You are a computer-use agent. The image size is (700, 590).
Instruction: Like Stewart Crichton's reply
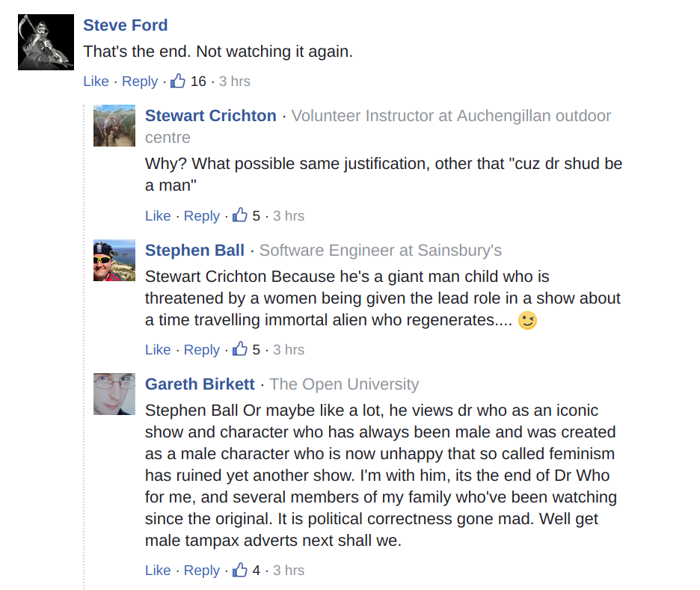click(158, 216)
